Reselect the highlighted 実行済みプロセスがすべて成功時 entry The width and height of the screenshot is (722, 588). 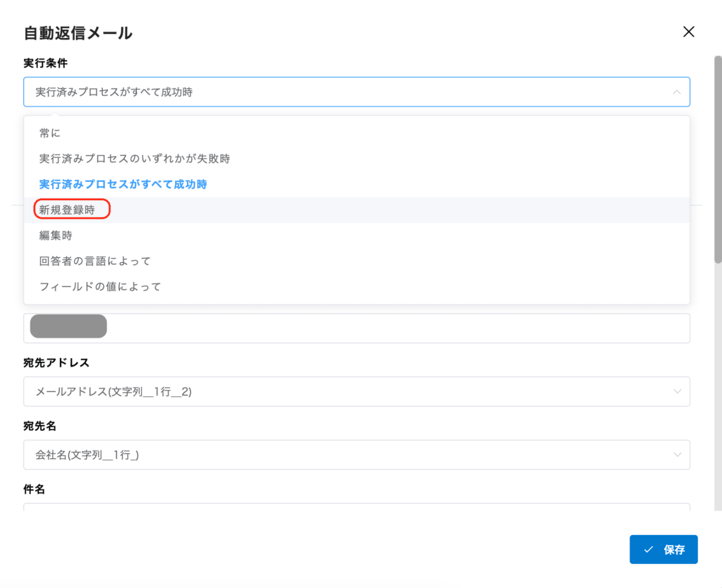pyautogui.click(x=123, y=183)
